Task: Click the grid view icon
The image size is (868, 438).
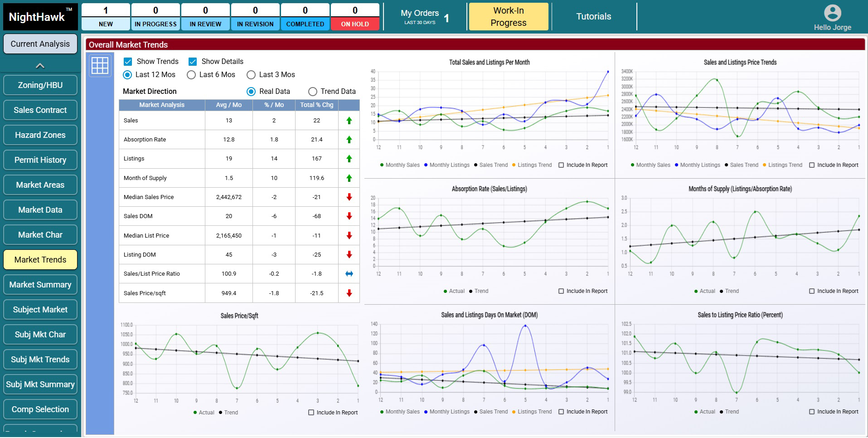Action: (100, 66)
